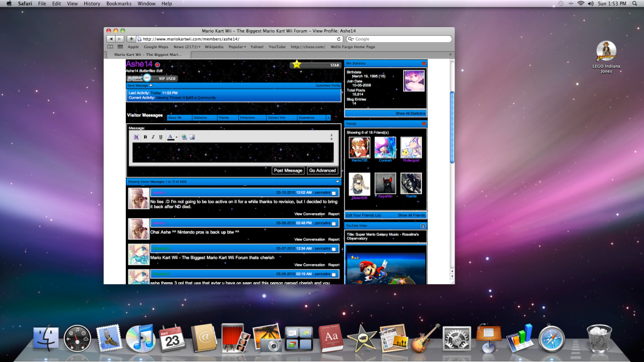Click the italic formatting icon
644x362 pixels.
(x=153, y=137)
